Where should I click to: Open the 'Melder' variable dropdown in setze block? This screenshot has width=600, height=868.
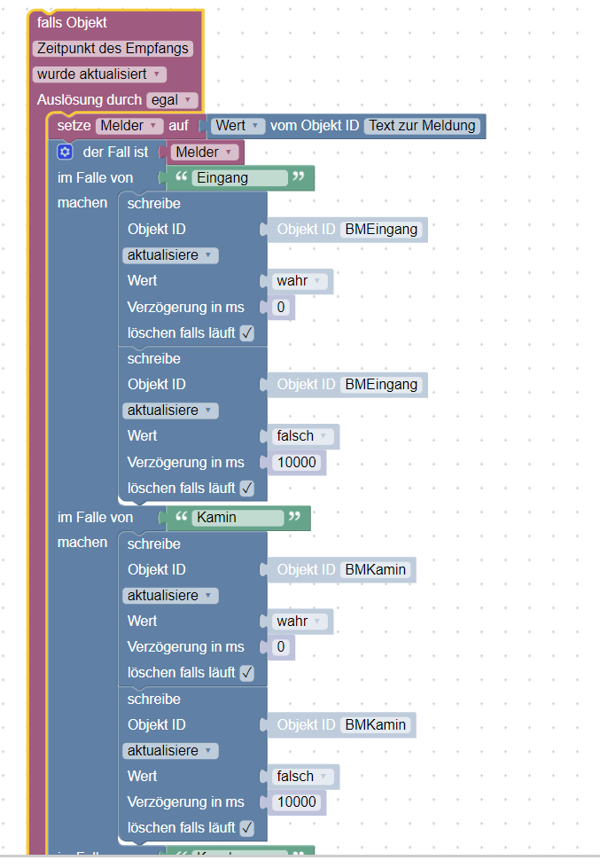point(129,126)
